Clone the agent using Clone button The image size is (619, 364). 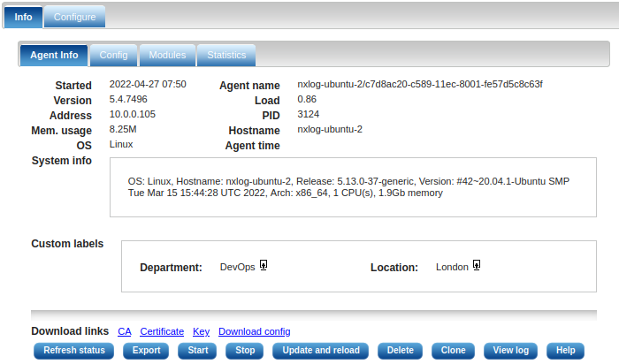click(x=453, y=351)
